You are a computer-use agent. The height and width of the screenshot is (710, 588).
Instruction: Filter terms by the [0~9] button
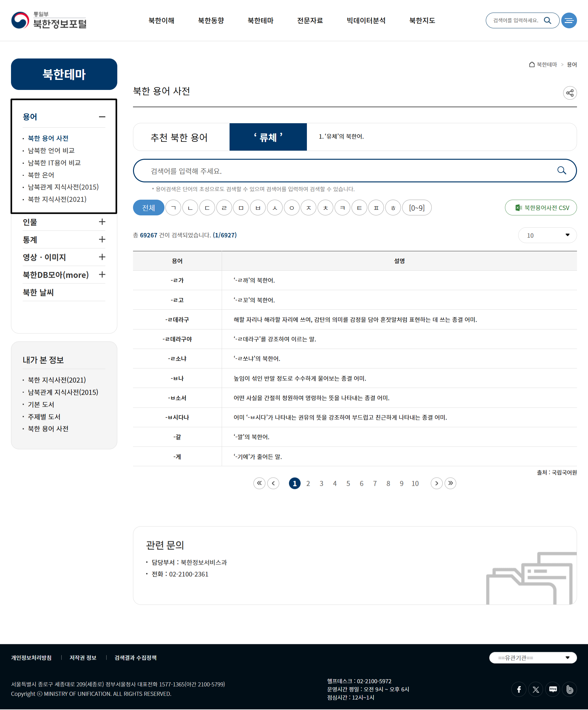(x=417, y=208)
